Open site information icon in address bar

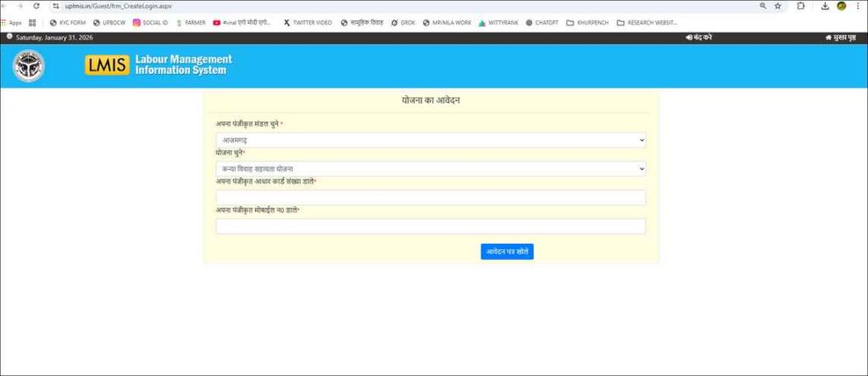tap(56, 6)
